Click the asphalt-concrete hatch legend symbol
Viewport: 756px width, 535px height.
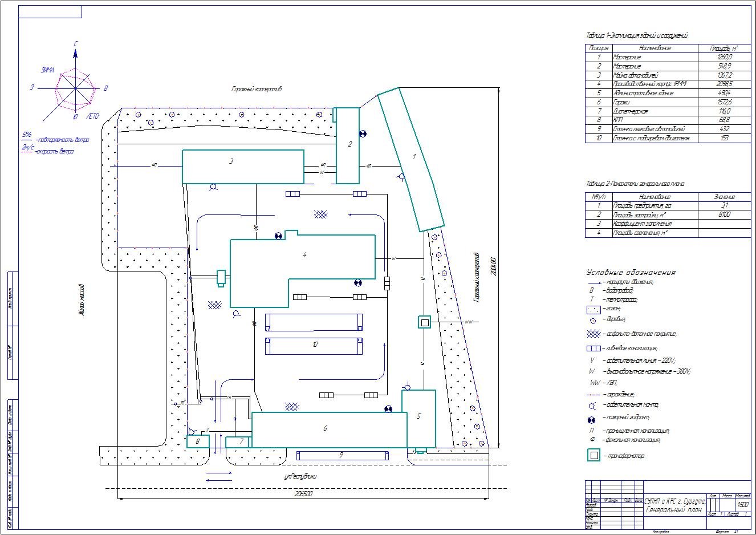(594, 334)
